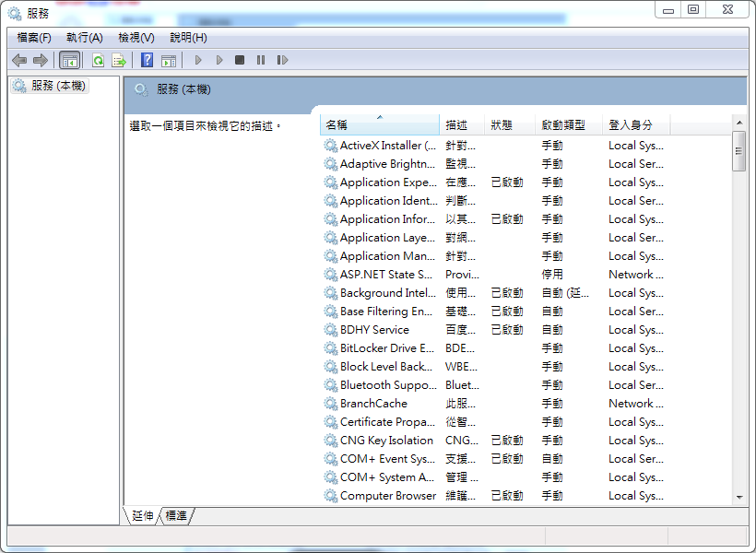This screenshot has height=553, width=756.
Task: Click 停用 startup type of ASP.NET State
Action: click(x=552, y=275)
